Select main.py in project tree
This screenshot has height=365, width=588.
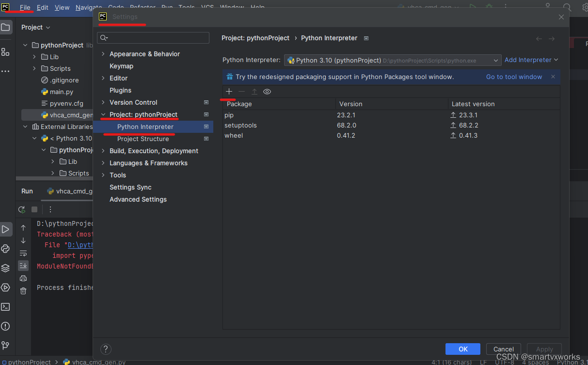(62, 92)
